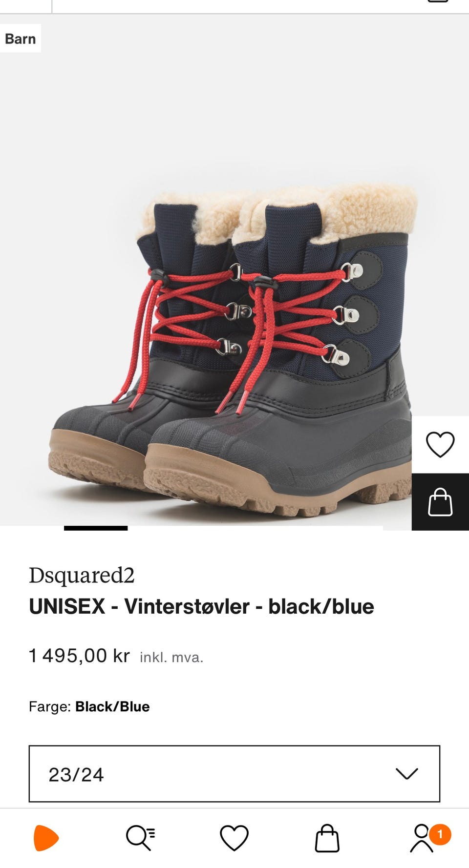The height and width of the screenshot is (868, 469).
Task: Click the chevron in the size box
Action: click(406, 774)
